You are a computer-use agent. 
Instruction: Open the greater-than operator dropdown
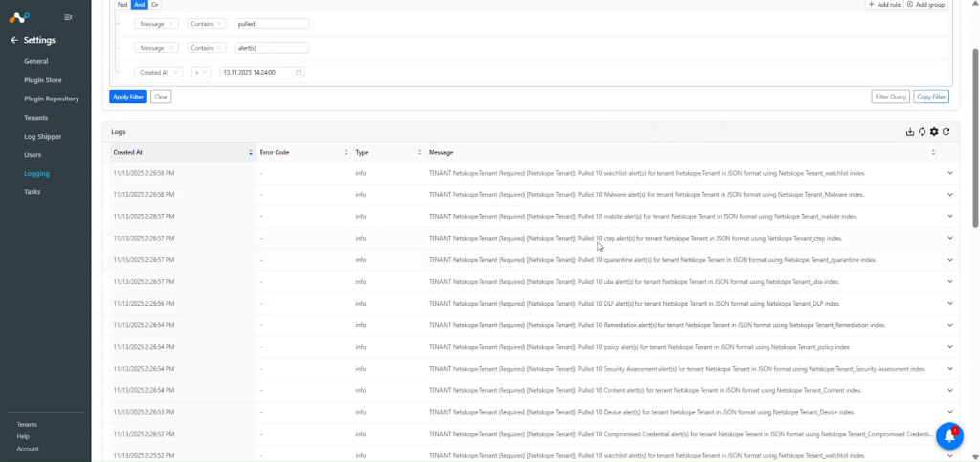tap(201, 73)
